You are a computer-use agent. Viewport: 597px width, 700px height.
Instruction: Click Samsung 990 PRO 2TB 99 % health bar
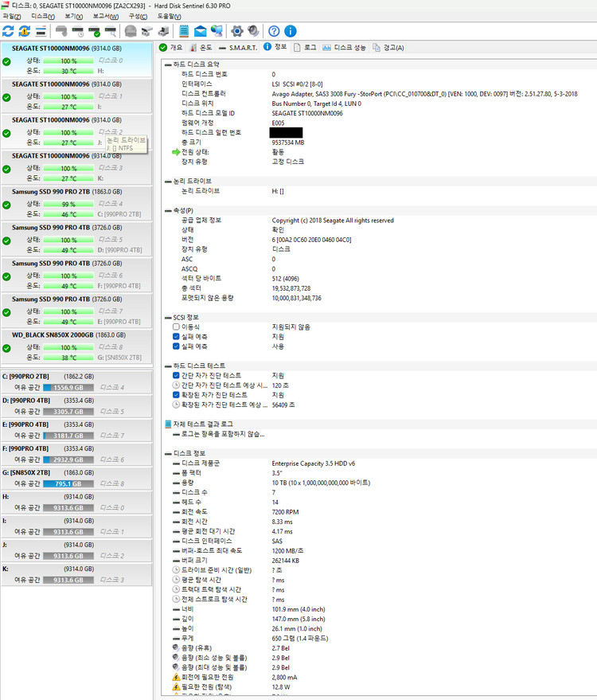(x=68, y=205)
